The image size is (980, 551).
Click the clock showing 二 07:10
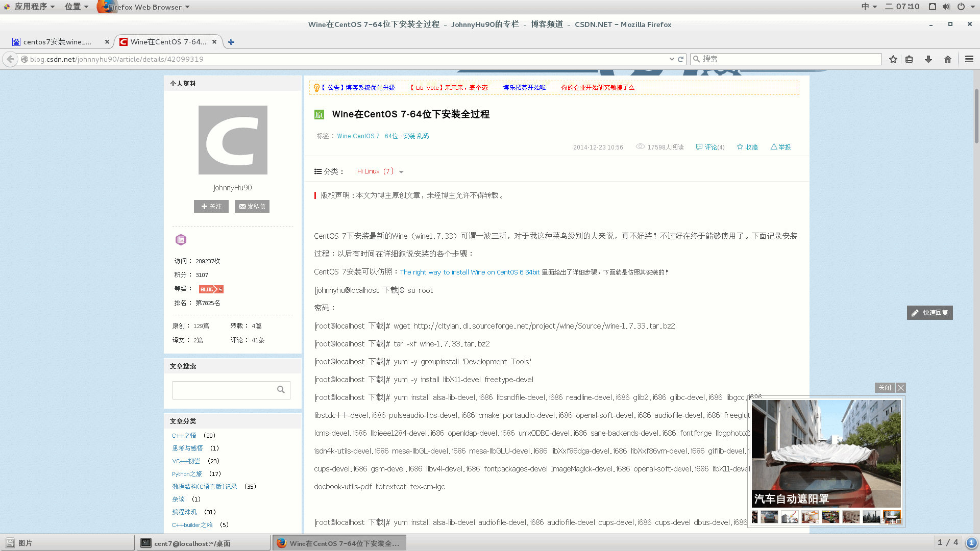tap(902, 7)
